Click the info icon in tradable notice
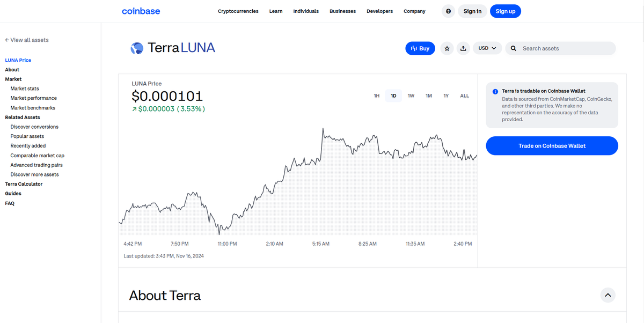The height and width of the screenshot is (323, 644). [x=495, y=92]
